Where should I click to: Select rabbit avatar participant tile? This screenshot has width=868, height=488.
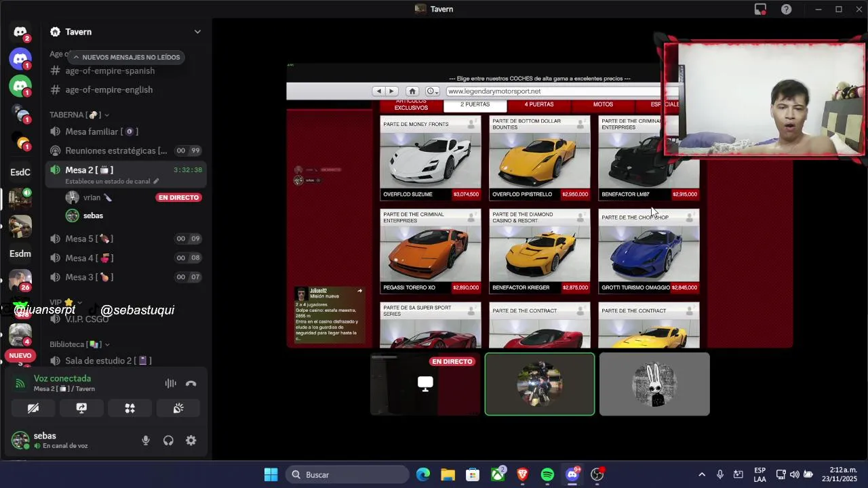[x=654, y=384]
